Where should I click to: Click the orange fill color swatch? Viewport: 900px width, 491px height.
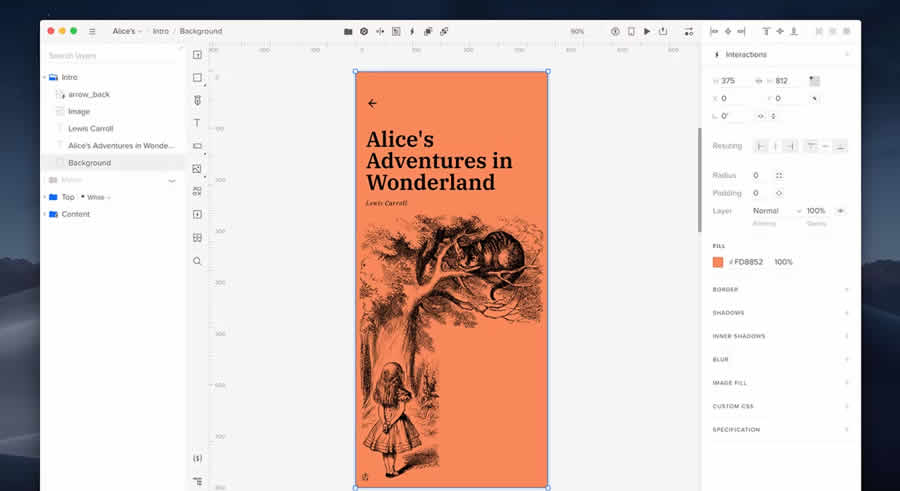coord(718,262)
